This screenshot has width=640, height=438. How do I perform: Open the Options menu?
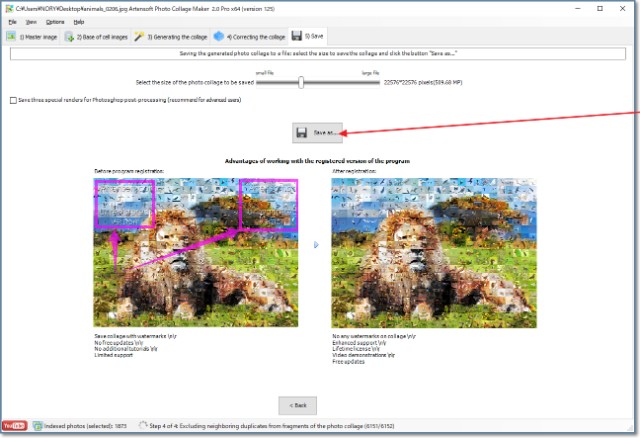(55, 21)
